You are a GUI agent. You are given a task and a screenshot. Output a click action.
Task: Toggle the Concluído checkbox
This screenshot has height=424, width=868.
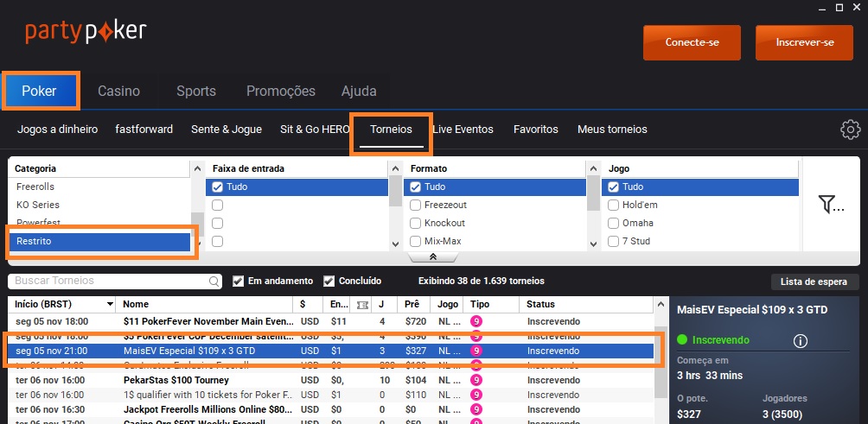pos(329,281)
